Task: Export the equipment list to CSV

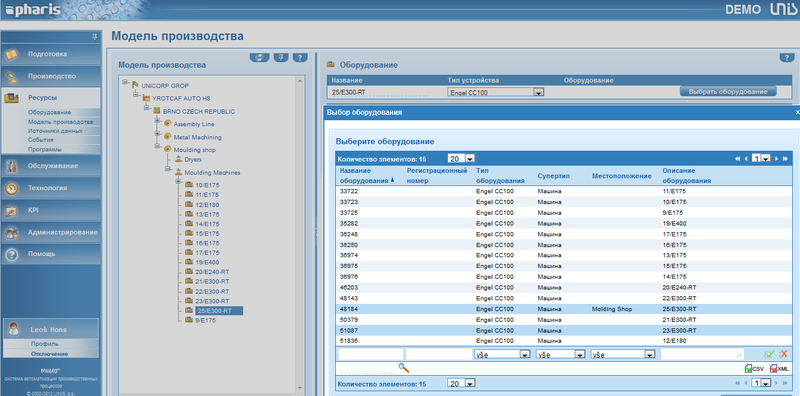Action: pyautogui.click(x=754, y=368)
